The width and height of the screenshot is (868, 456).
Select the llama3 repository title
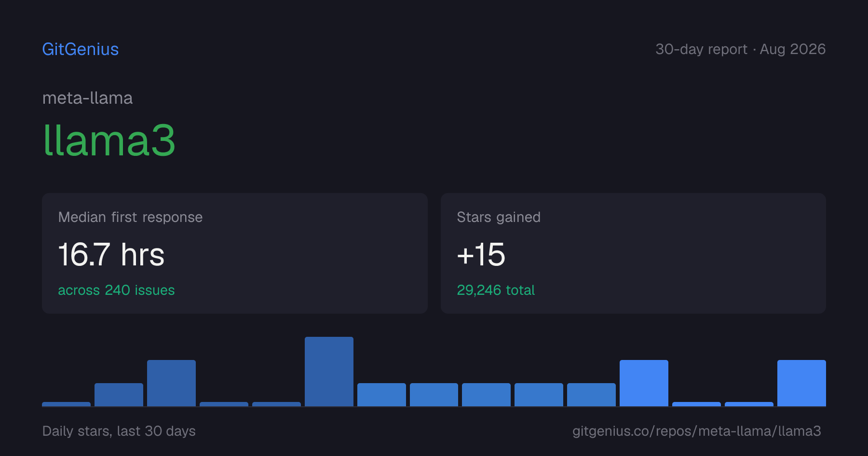point(109,140)
